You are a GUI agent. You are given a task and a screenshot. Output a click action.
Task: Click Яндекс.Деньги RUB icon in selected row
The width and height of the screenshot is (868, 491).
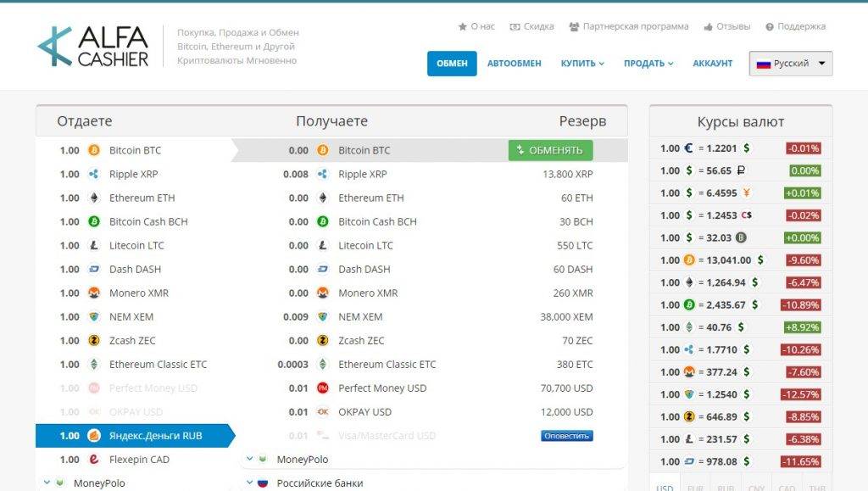click(94, 436)
